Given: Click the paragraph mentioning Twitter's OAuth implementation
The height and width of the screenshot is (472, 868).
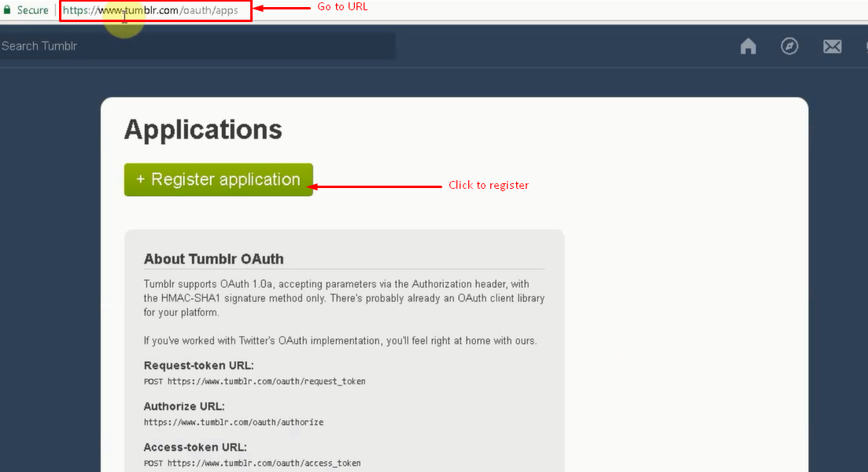Looking at the screenshot, I should point(340,341).
